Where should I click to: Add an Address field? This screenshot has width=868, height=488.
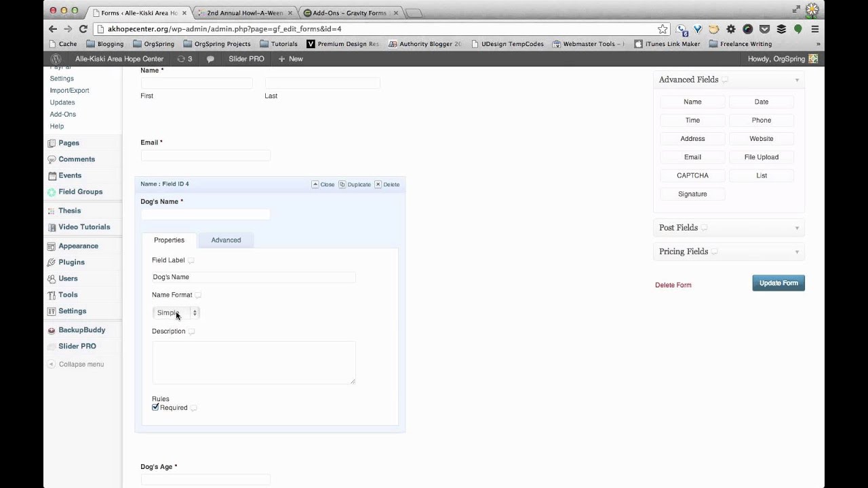pyautogui.click(x=692, y=138)
